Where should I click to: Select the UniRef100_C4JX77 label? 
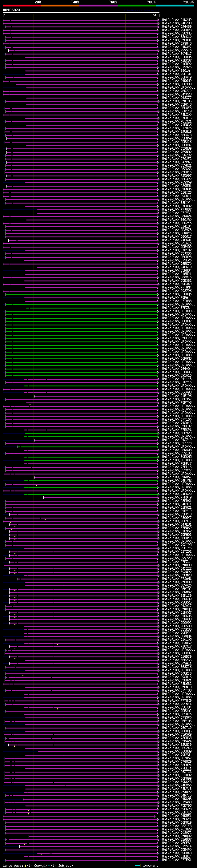pos(177,98)
